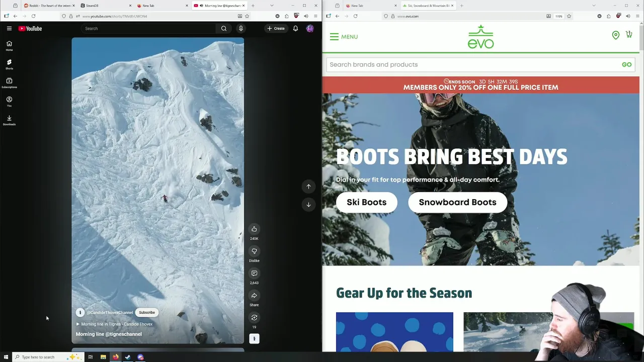644x362 pixels.
Task: Open evo shopping cart
Action: (x=629, y=34)
